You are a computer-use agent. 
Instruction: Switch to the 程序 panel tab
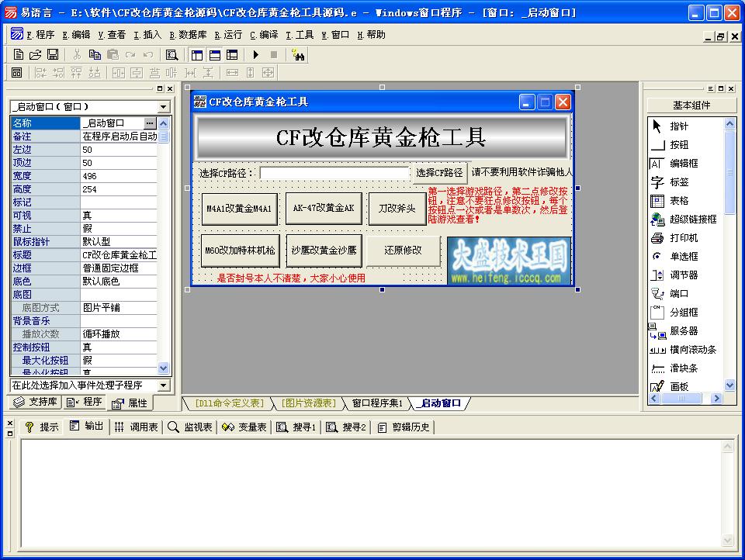tap(85, 403)
